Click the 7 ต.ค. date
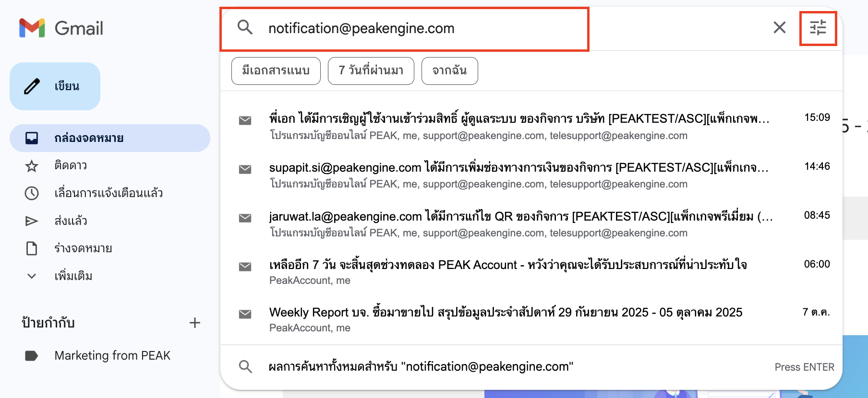This screenshot has height=398, width=868. [x=816, y=312]
